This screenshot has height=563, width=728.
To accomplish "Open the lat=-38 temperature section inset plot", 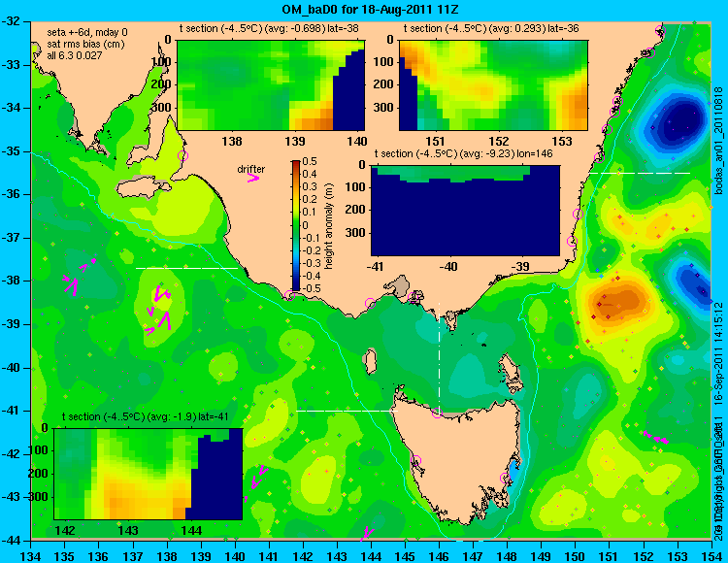I will [271, 85].
